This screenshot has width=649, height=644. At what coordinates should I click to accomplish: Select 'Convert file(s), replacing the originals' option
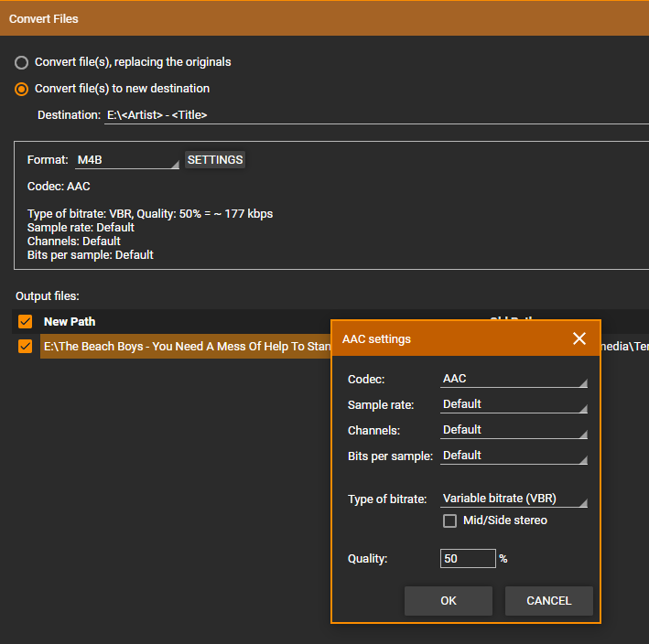click(x=22, y=63)
